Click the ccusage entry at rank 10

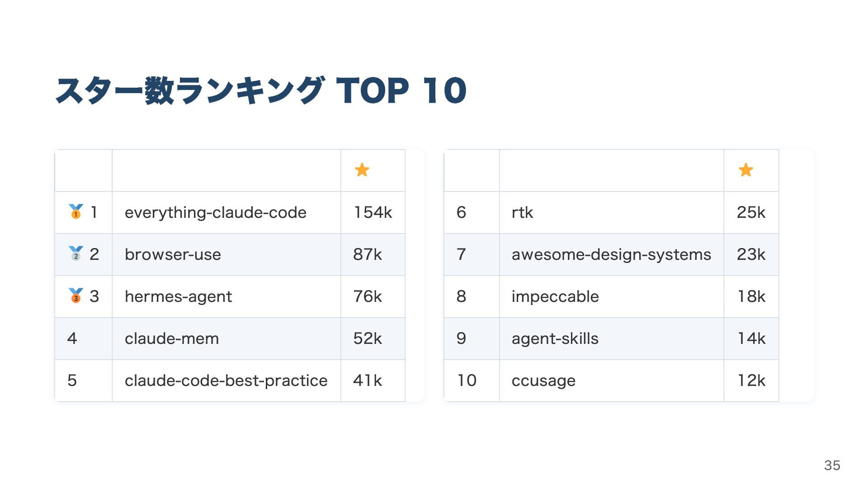543,380
